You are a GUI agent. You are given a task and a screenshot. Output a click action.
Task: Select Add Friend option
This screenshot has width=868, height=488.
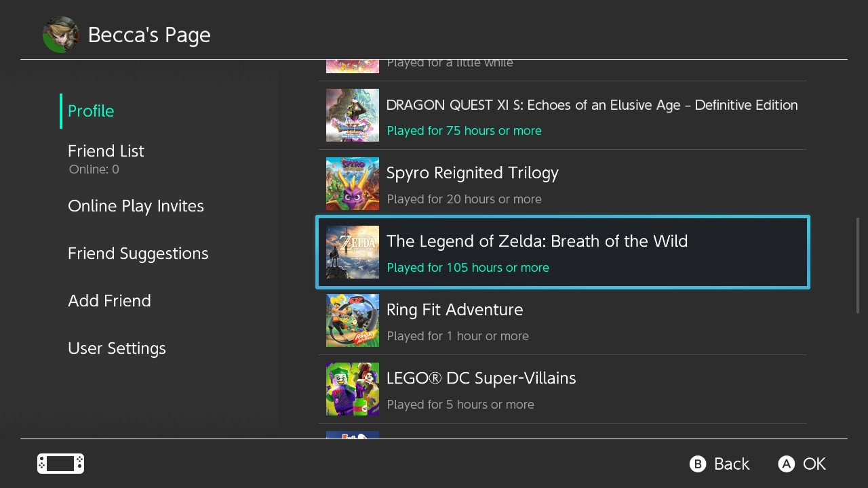coord(109,300)
